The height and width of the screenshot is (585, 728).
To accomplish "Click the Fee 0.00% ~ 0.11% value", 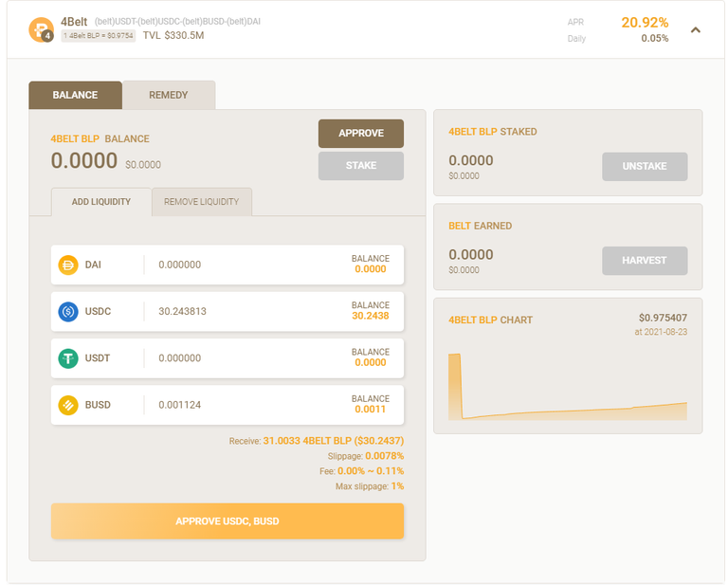I will pos(371,471).
